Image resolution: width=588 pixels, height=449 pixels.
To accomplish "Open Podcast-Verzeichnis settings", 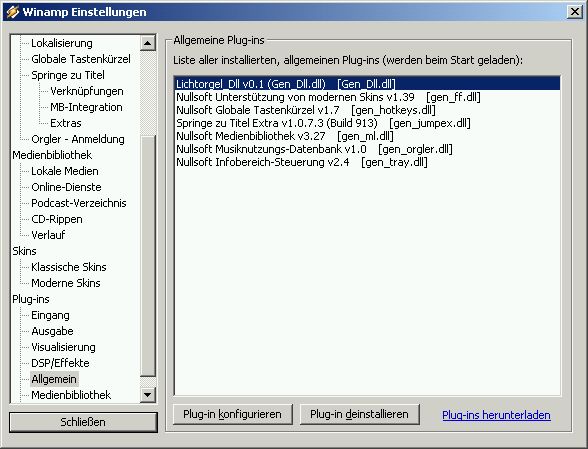I will (79, 203).
